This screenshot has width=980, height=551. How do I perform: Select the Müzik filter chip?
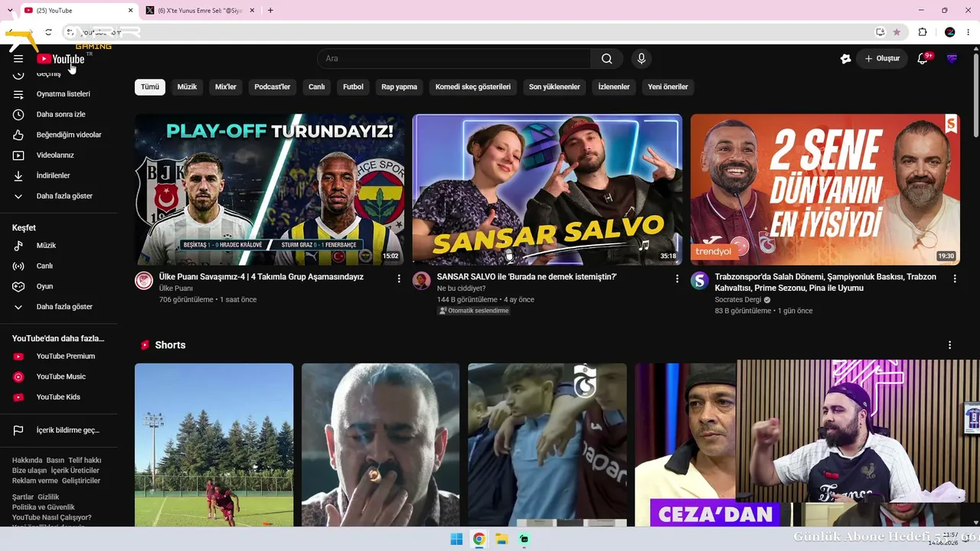click(187, 87)
